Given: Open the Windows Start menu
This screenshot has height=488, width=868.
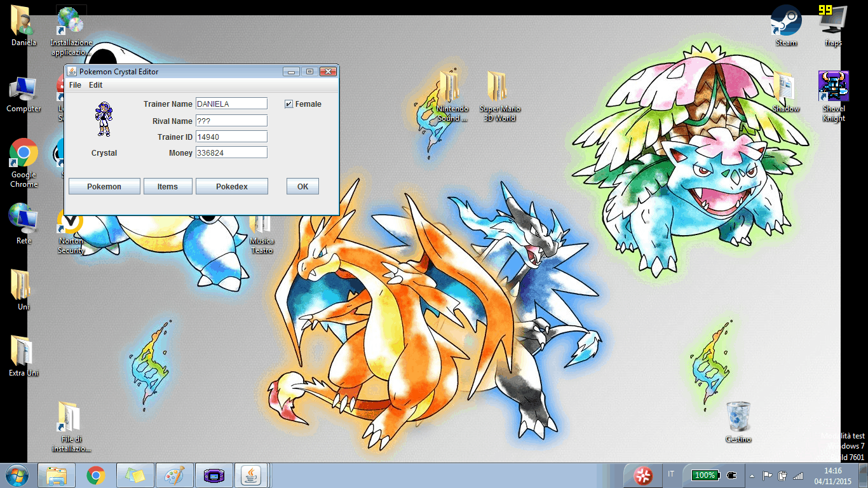Looking at the screenshot, I should [17, 475].
